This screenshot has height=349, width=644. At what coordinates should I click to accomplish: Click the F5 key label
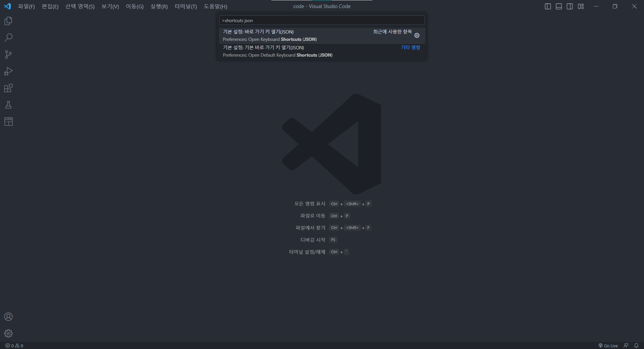click(x=333, y=240)
